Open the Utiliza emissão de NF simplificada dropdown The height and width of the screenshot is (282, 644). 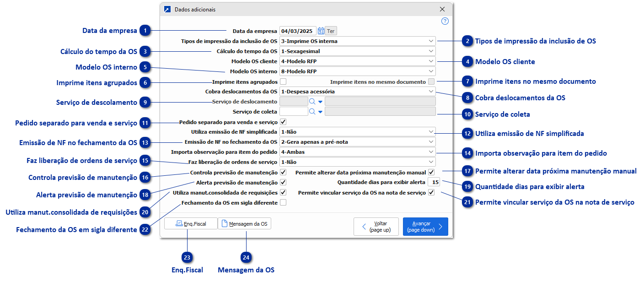coord(430,131)
